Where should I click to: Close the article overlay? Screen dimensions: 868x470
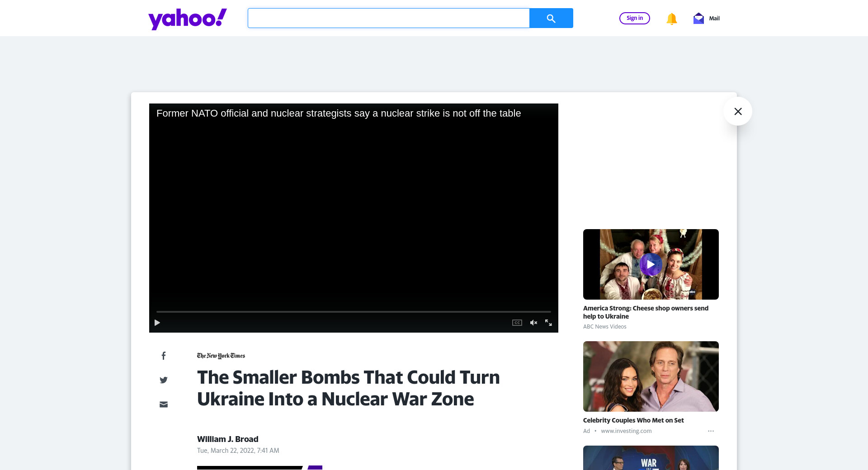point(737,111)
